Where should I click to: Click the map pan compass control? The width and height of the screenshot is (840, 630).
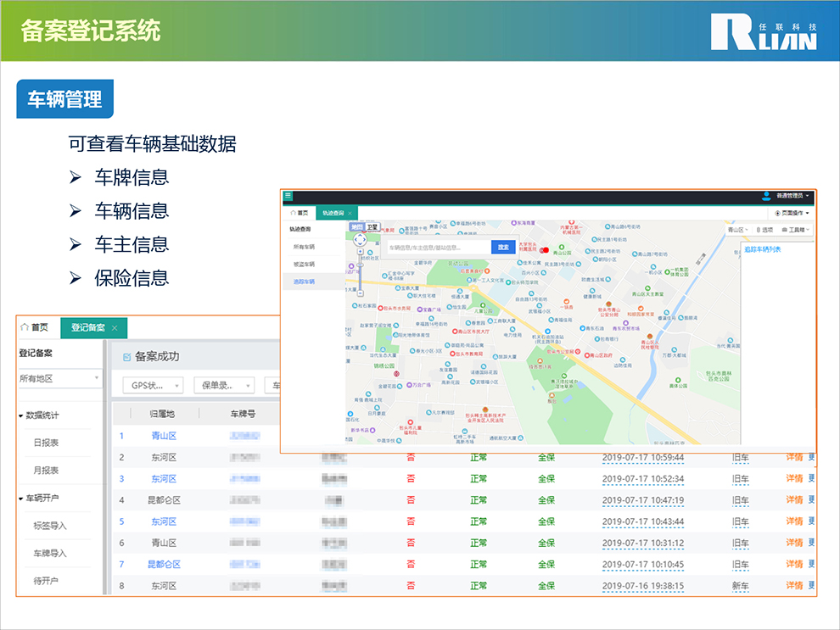click(x=360, y=240)
